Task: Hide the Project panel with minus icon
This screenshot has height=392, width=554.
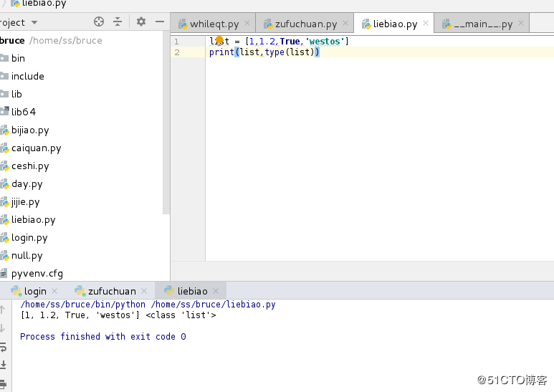Action: [160, 22]
